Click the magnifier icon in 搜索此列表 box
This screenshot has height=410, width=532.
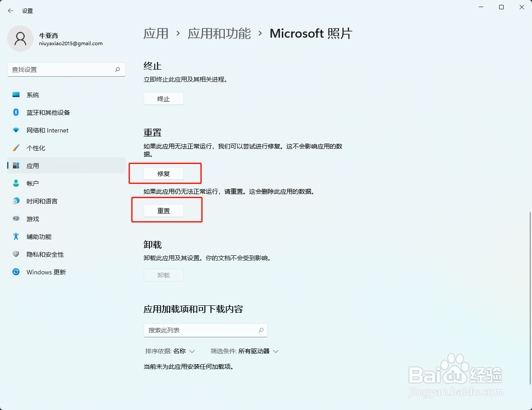pos(261,330)
